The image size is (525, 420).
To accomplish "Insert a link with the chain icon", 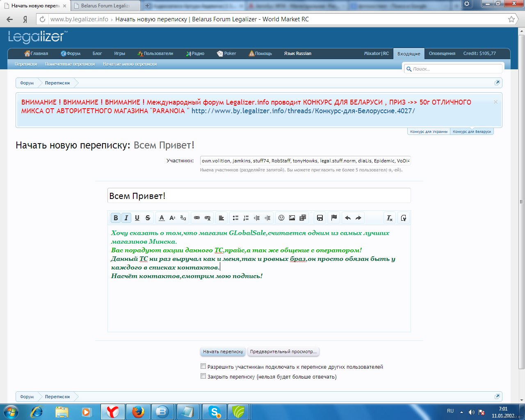I will (197, 218).
